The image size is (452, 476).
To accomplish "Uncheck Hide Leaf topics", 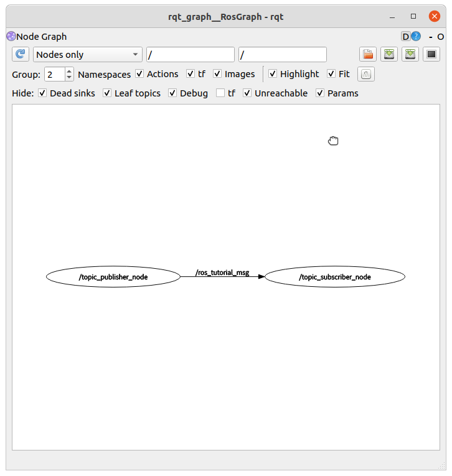I will pyautogui.click(x=107, y=93).
